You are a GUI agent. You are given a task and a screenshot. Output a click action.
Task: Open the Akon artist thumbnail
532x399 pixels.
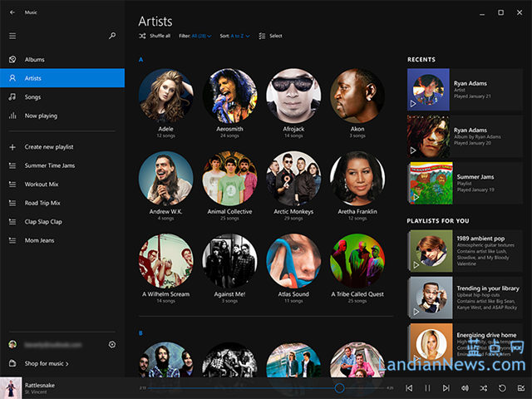tap(357, 96)
